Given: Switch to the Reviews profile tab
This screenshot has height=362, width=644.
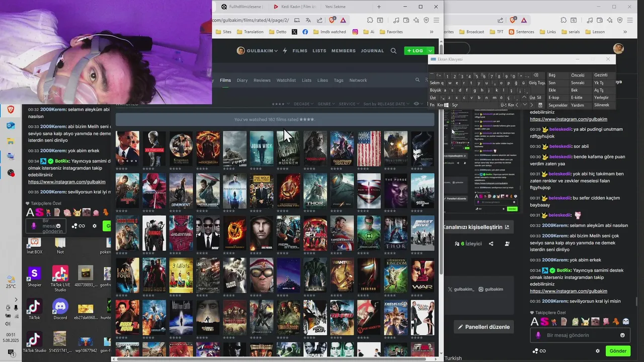Looking at the screenshot, I should click(262, 80).
